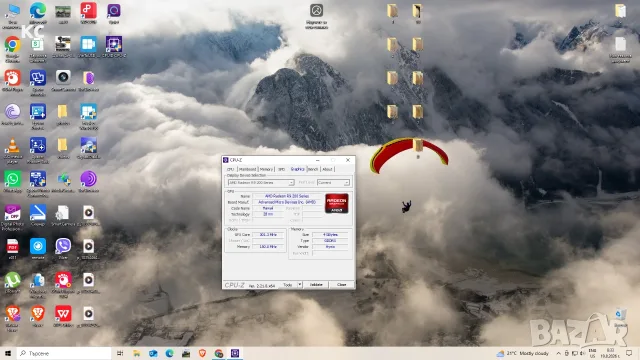The height and width of the screenshot is (360, 640).
Task: Click the GPU Core clock value
Action: pyautogui.click(x=268, y=235)
